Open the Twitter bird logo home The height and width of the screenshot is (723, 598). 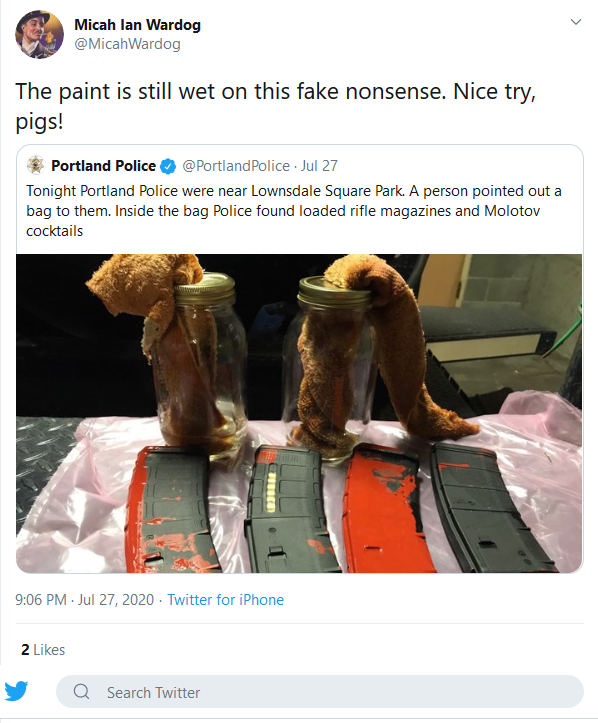(x=17, y=691)
